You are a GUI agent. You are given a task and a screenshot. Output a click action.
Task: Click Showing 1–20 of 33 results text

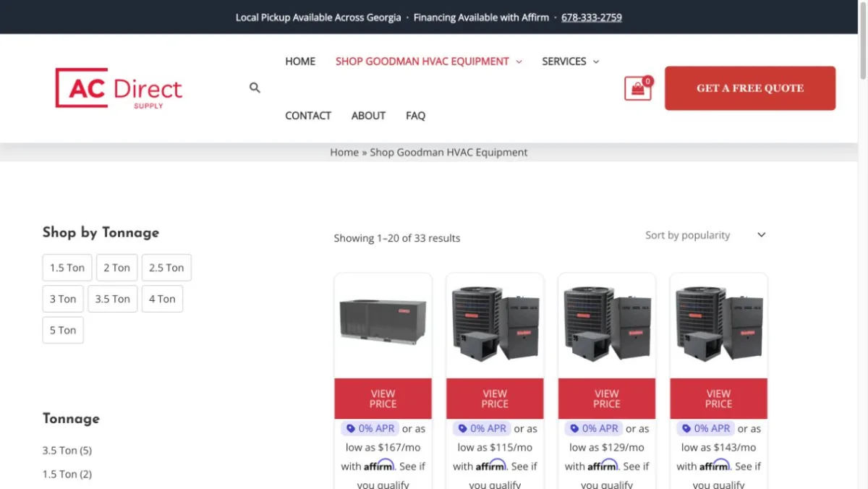pyautogui.click(x=397, y=238)
